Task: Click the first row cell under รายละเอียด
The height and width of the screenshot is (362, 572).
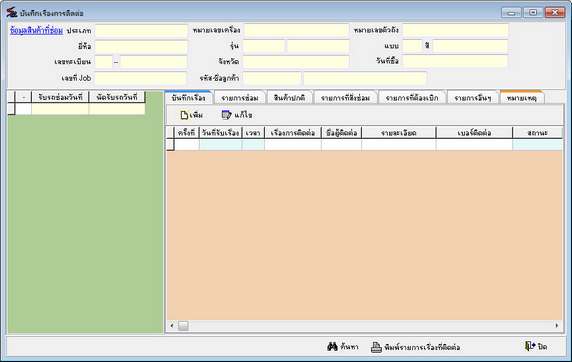Action: (399, 145)
